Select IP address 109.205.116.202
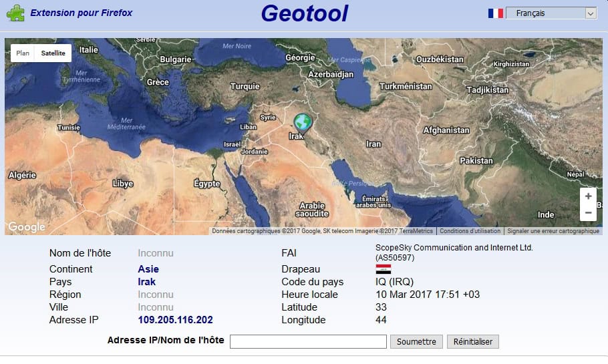The width and height of the screenshot is (608, 364). tap(175, 320)
